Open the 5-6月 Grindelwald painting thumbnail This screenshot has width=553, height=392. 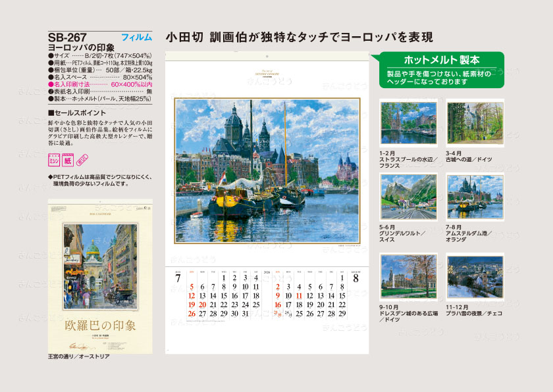tap(408, 197)
